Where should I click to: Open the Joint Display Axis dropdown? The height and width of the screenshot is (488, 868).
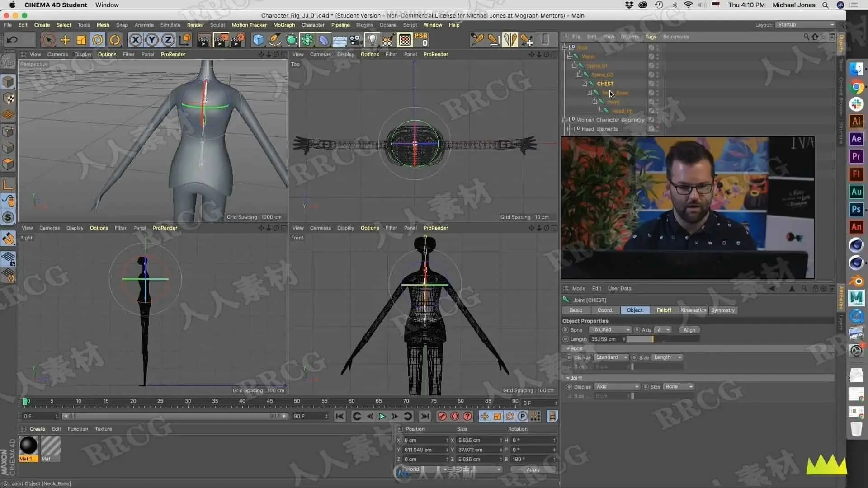[x=617, y=387]
